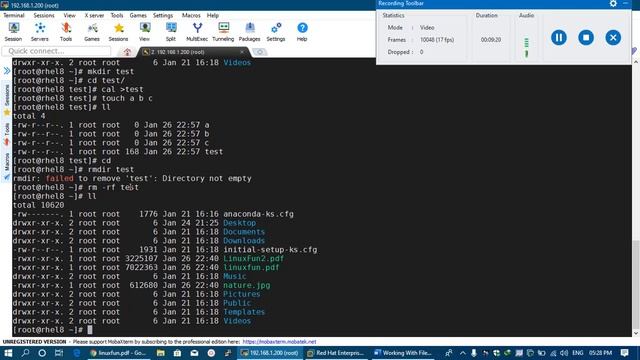The width and height of the screenshot is (640, 360).
Task: Open the mobaxterm.mobatek.net link
Action: [x=279, y=342]
